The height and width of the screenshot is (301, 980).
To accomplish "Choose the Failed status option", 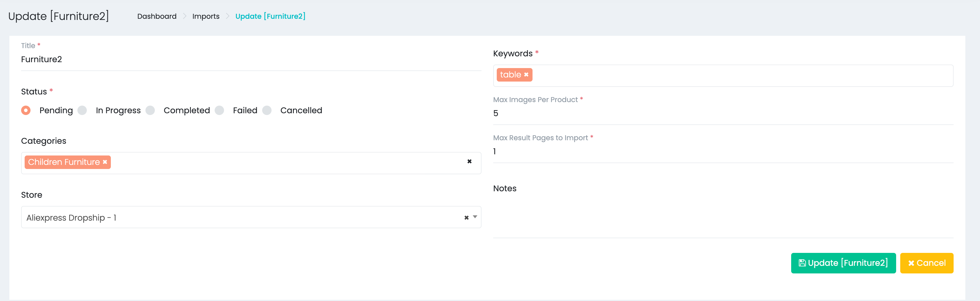I will (x=220, y=110).
